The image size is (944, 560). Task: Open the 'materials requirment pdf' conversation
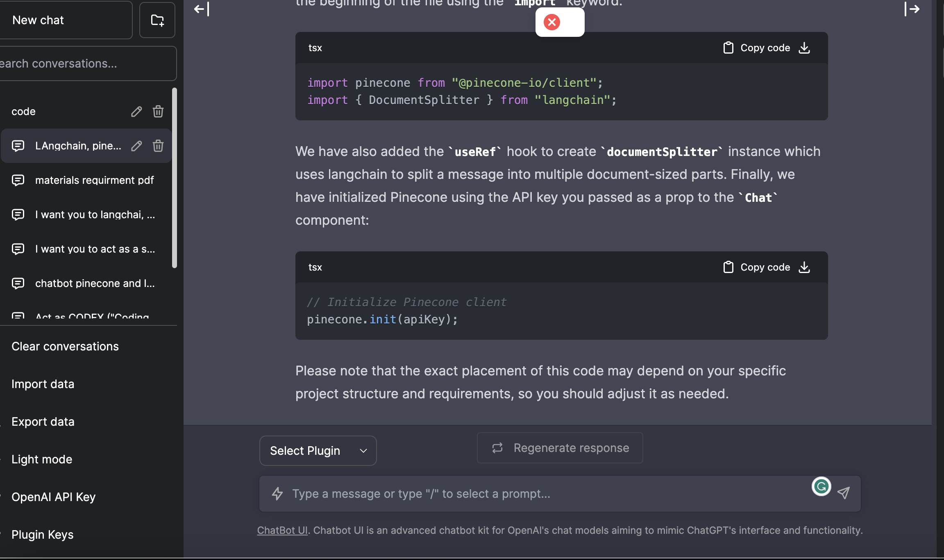point(95,180)
